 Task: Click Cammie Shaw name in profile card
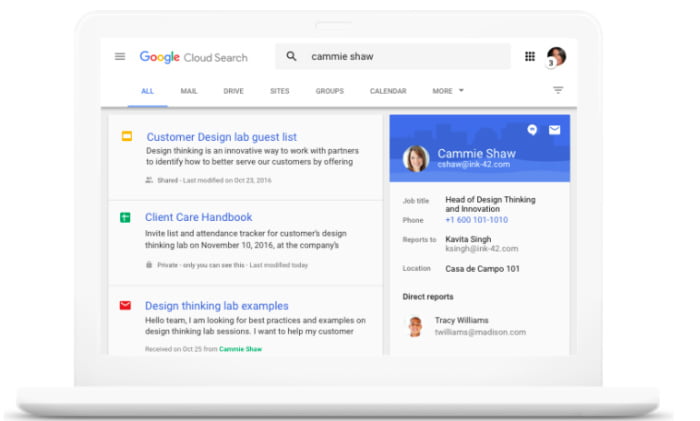click(x=476, y=154)
